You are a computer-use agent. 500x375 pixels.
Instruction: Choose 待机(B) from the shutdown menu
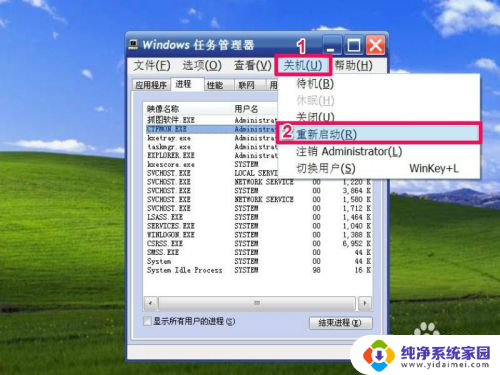tap(315, 83)
